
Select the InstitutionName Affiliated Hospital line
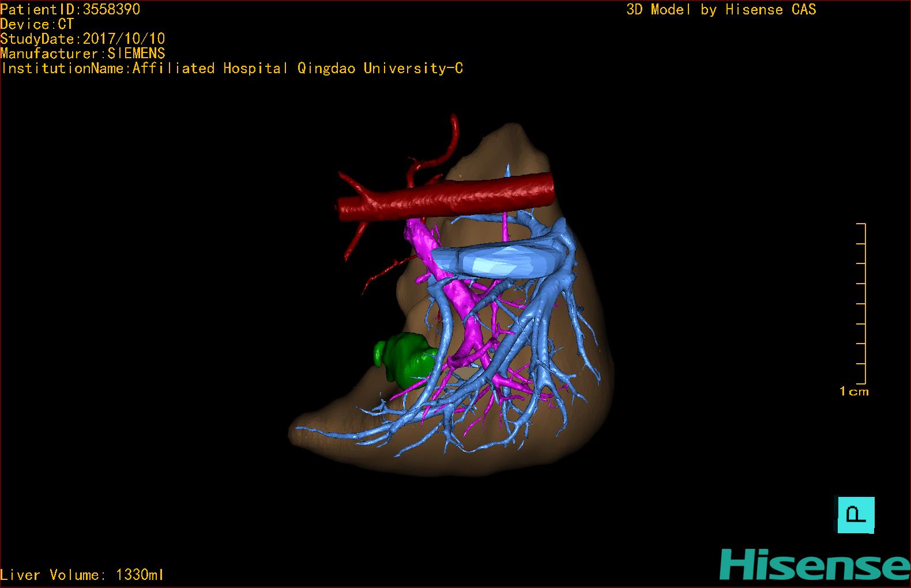coord(232,69)
